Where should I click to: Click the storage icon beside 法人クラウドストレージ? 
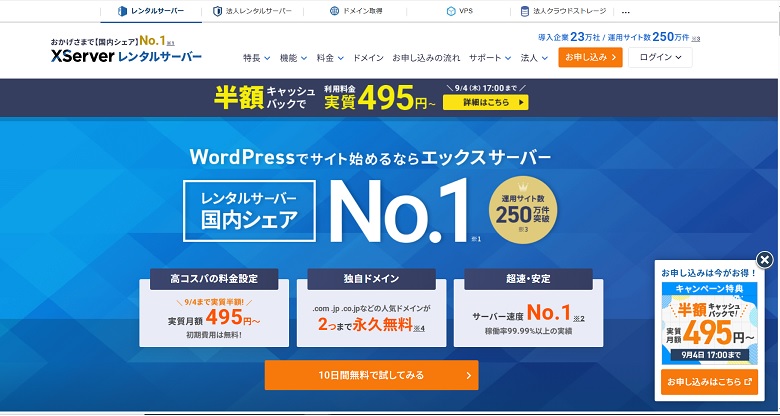click(524, 11)
